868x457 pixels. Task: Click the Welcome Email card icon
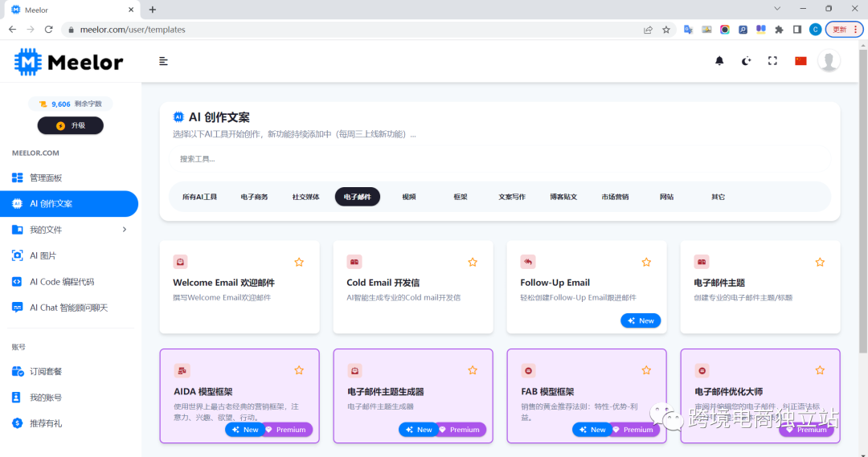[181, 262]
